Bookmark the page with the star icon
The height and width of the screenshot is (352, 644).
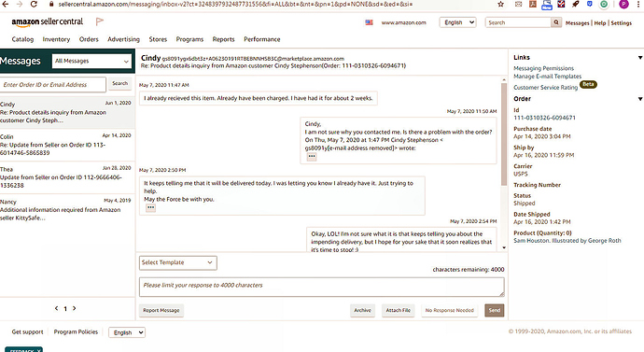500,4
